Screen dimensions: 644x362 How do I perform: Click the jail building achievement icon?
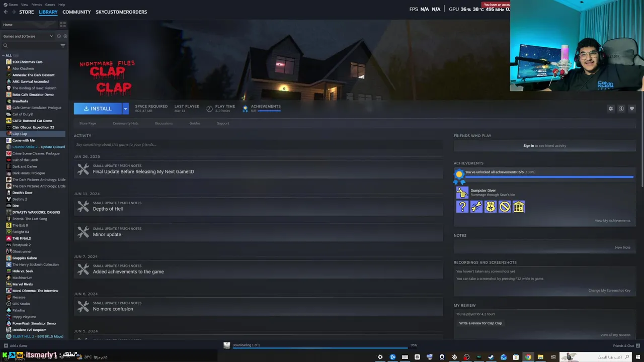pos(518,207)
